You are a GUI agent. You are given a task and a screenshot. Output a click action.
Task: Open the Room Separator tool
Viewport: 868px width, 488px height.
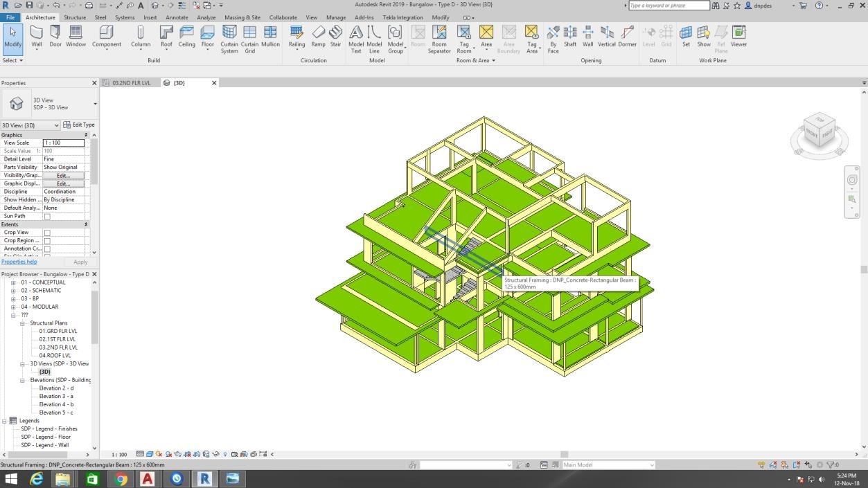click(439, 37)
